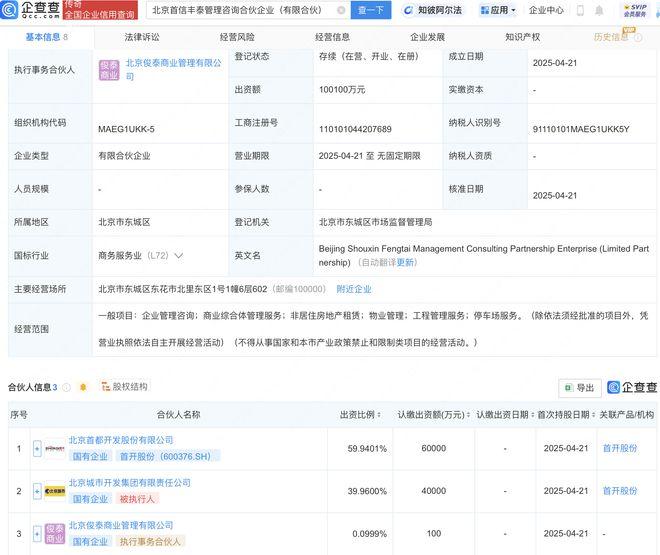Click the 执行事务合伙人 tag in row 3
660x555 pixels.
point(150,542)
